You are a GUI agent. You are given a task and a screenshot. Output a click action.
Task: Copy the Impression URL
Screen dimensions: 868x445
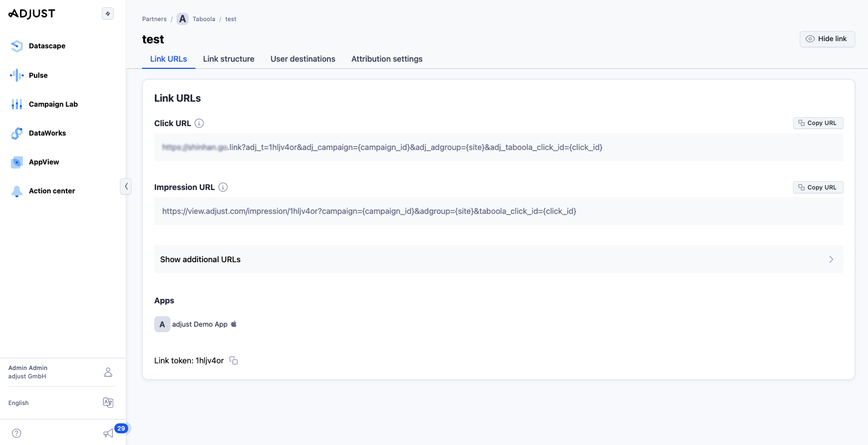pyautogui.click(x=818, y=187)
